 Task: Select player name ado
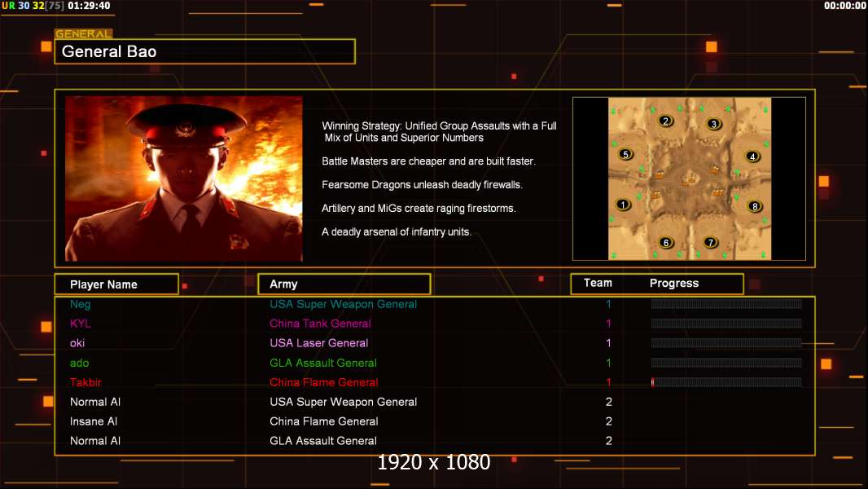click(79, 363)
